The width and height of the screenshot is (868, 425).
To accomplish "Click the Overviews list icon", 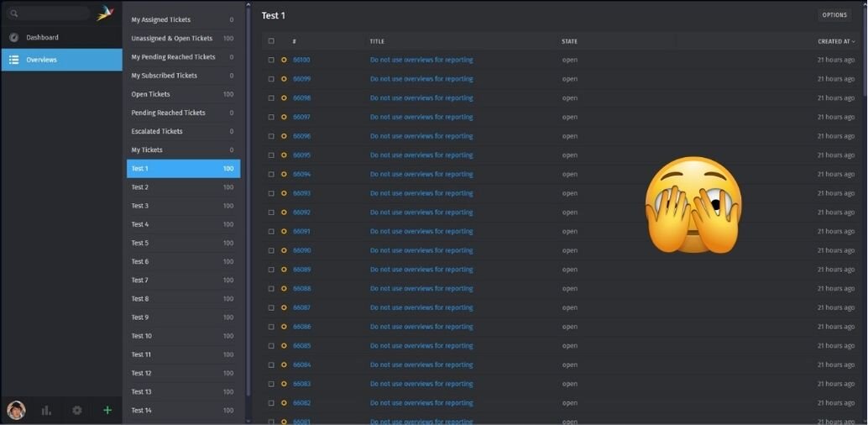I will pos(13,60).
